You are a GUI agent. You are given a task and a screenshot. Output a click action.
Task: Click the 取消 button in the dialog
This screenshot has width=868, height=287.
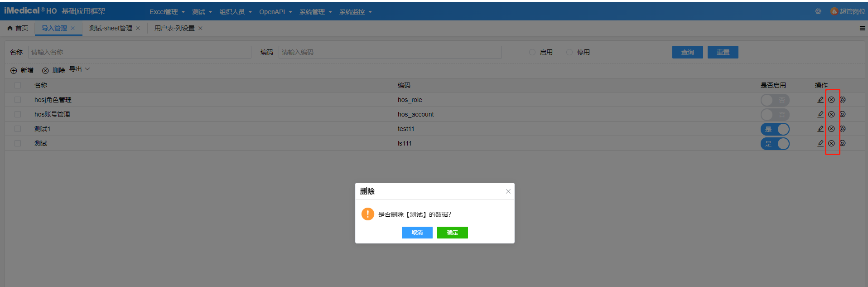click(417, 233)
